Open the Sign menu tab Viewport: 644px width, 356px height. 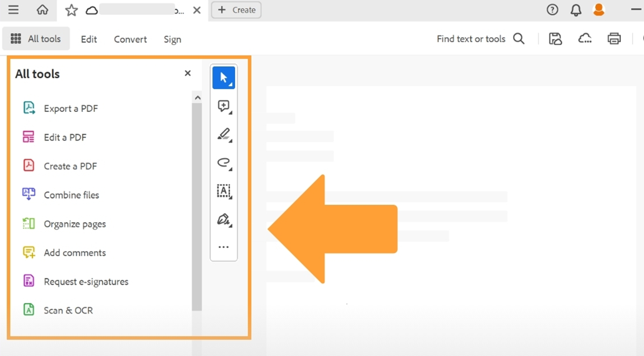click(x=172, y=39)
